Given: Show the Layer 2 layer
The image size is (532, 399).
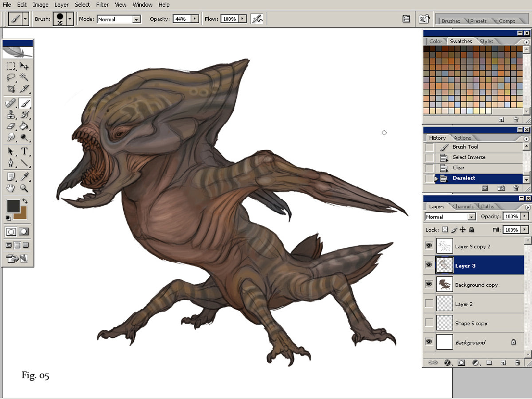Looking at the screenshot, I should [429, 304].
